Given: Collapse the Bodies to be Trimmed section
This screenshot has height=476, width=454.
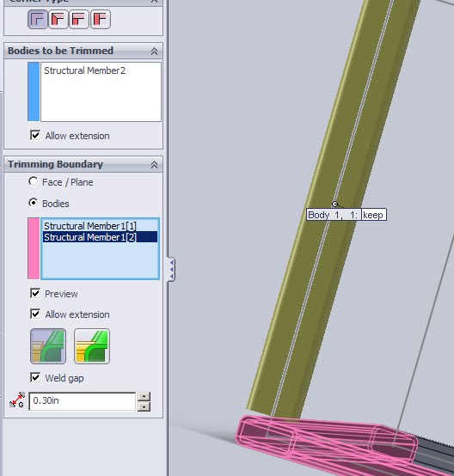Looking at the screenshot, I should [x=155, y=51].
